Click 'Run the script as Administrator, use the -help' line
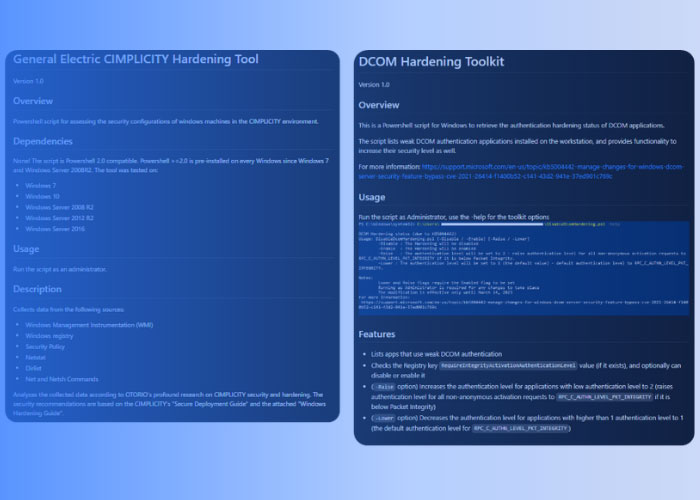 tap(454, 217)
